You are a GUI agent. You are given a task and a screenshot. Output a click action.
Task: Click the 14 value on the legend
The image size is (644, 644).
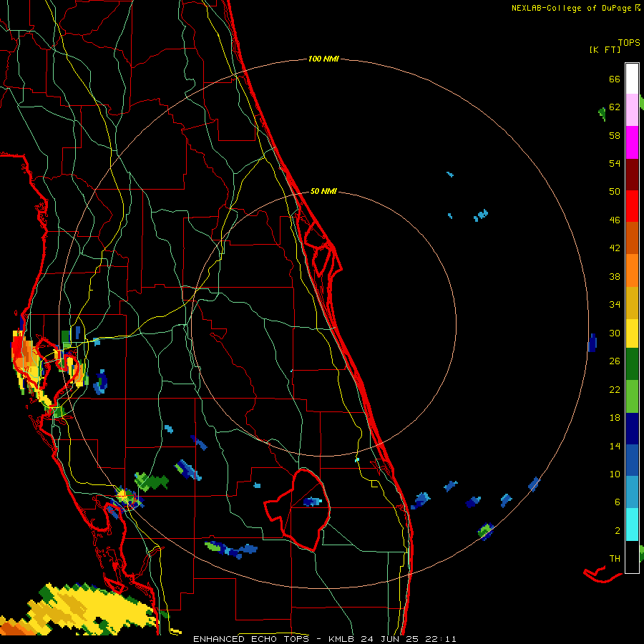615,446
